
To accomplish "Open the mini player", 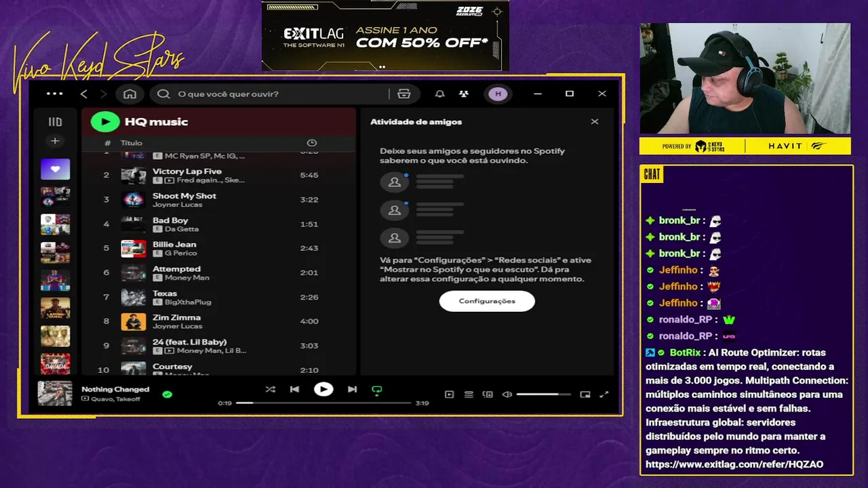I will [x=585, y=394].
